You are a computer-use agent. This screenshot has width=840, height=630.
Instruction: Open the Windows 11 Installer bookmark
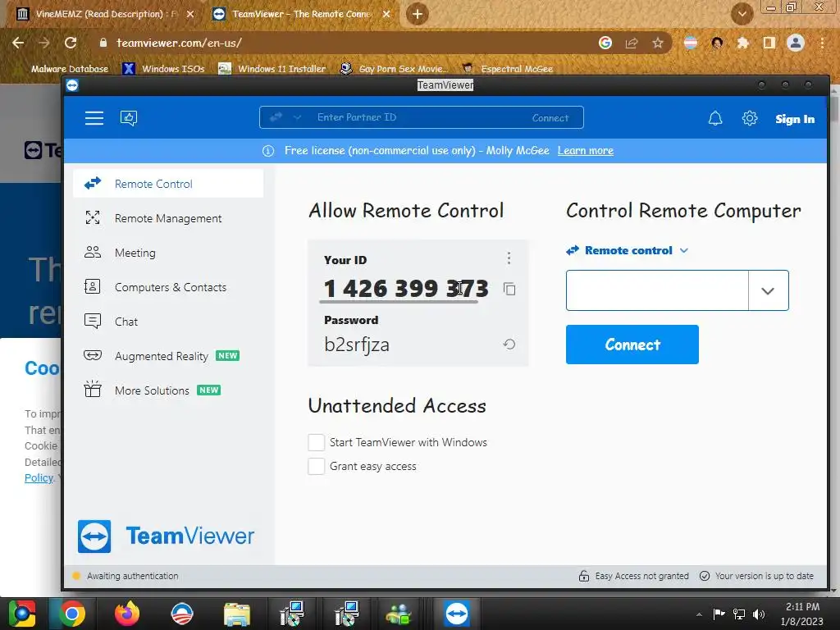272,69
